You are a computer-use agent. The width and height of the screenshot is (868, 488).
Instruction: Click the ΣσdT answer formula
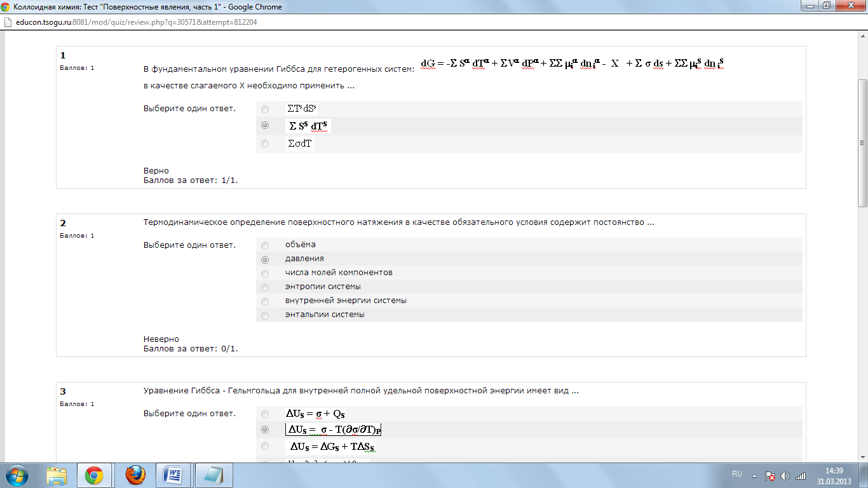click(299, 144)
